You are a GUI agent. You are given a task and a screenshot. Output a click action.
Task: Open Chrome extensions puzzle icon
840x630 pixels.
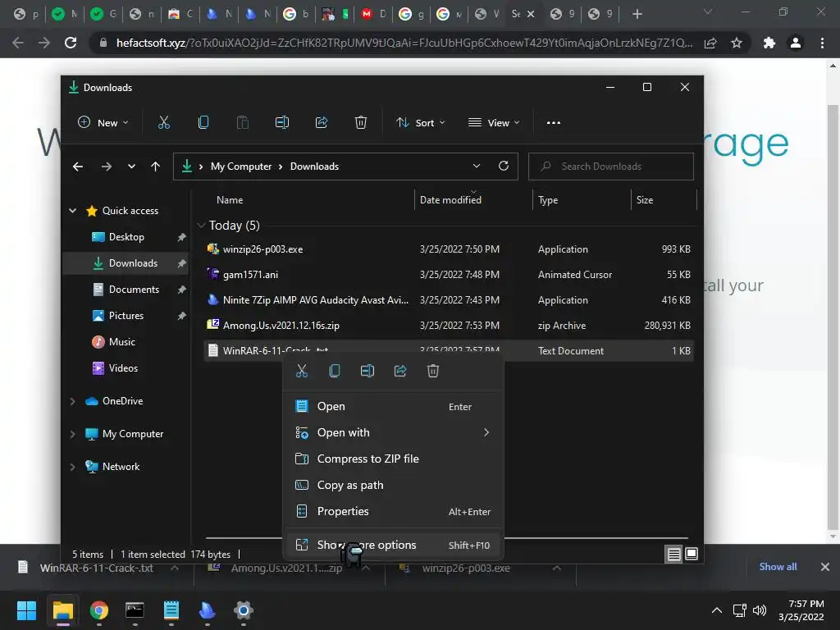[769, 43]
